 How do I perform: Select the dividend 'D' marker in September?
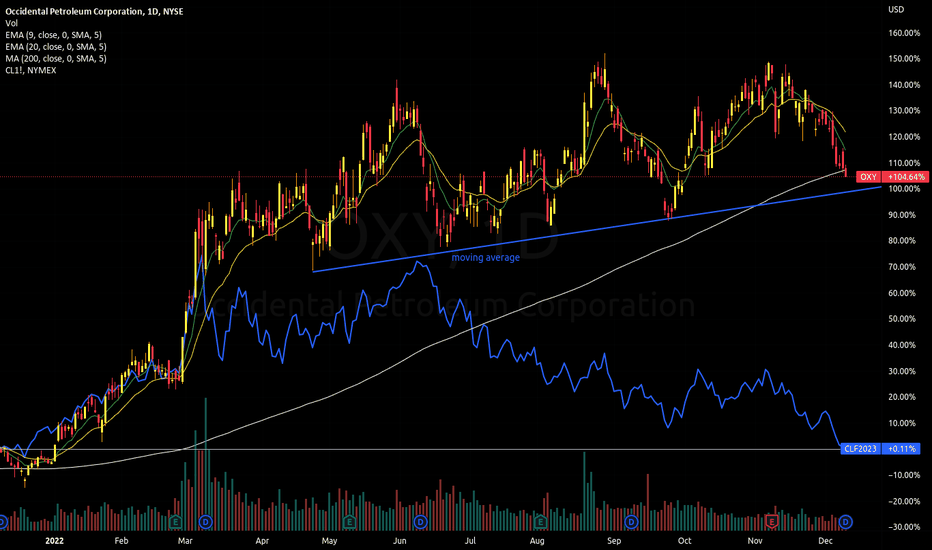[631, 522]
